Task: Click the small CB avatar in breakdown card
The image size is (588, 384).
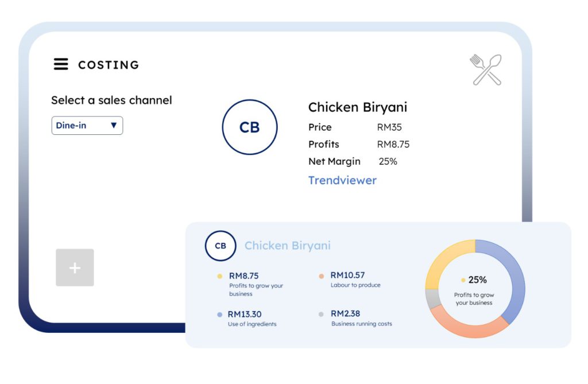Action: [x=220, y=246]
